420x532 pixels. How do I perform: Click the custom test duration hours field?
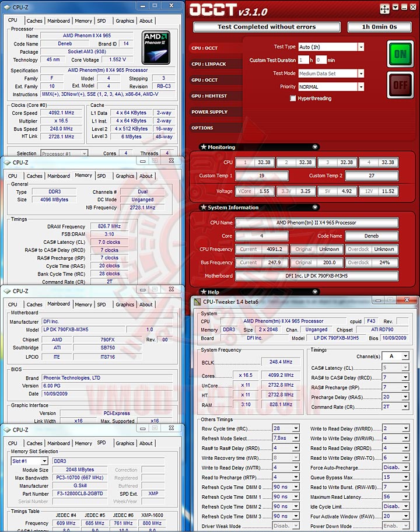click(x=303, y=60)
